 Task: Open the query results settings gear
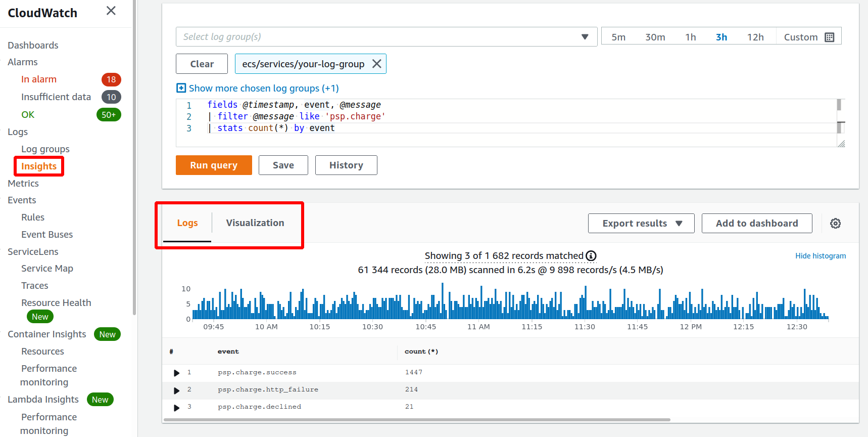(x=835, y=224)
